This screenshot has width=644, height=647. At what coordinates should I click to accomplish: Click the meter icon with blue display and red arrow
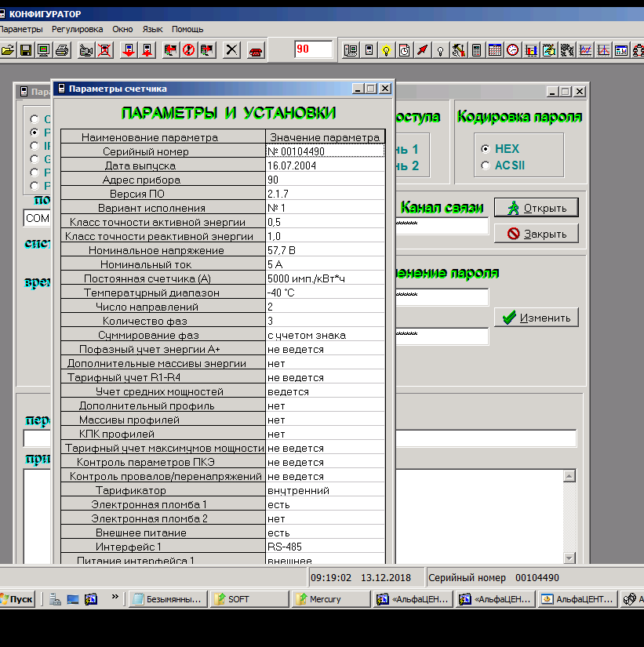tap(129, 50)
